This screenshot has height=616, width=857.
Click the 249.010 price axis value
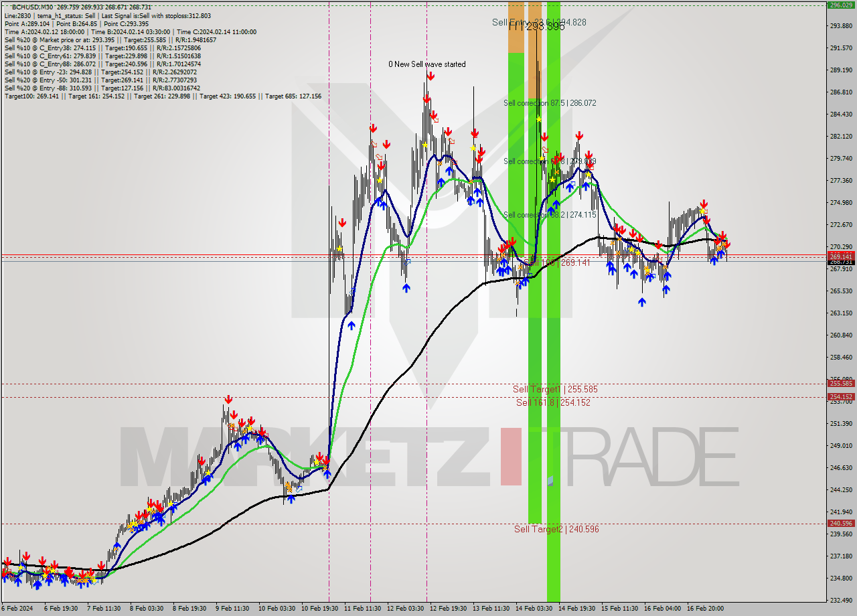pos(841,446)
